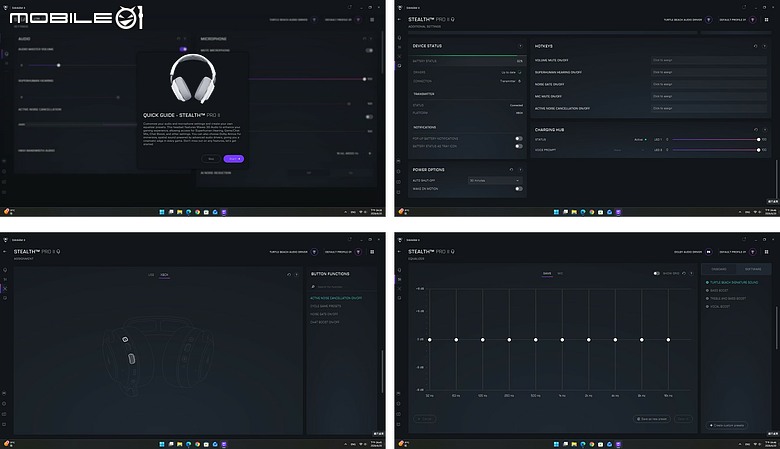This screenshot has height=449, width=780.
Task: Reset Charging Hub panel with its reset icon
Action: click(756, 129)
